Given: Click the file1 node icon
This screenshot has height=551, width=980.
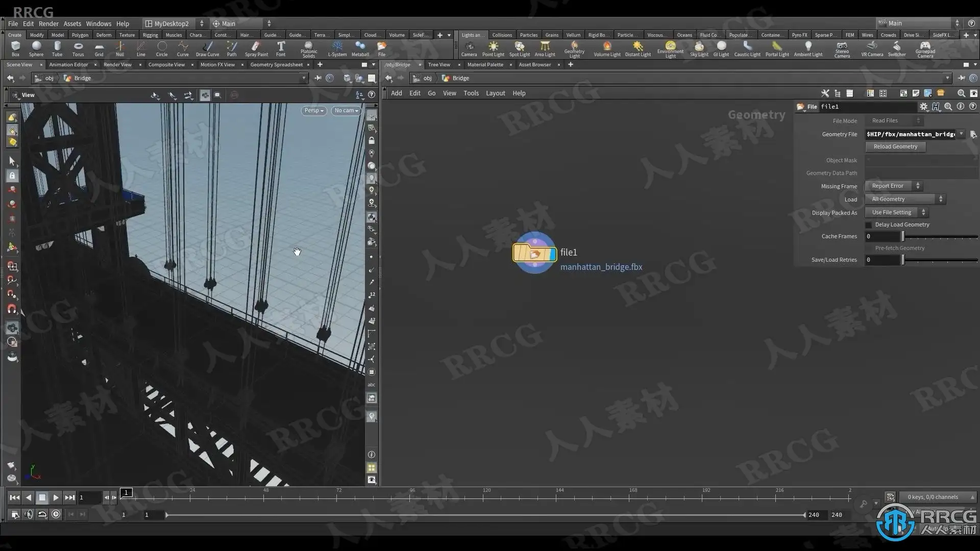Looking at the screenshot, I should pos(534,253).
